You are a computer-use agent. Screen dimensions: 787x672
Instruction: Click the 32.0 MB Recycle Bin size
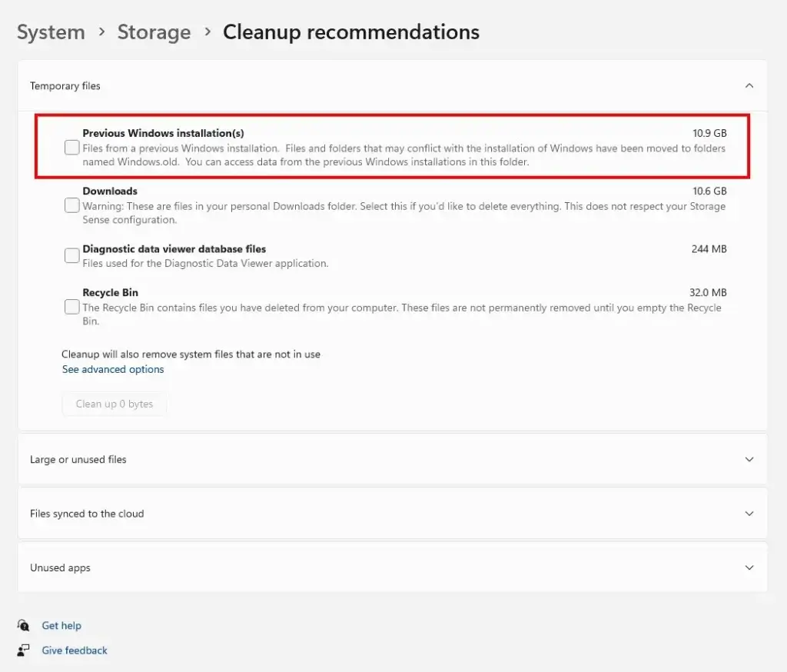(708, 292)
